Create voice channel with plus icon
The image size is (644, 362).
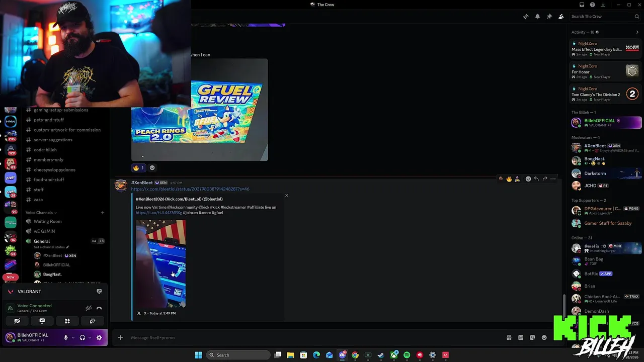(x=102, y=213)
